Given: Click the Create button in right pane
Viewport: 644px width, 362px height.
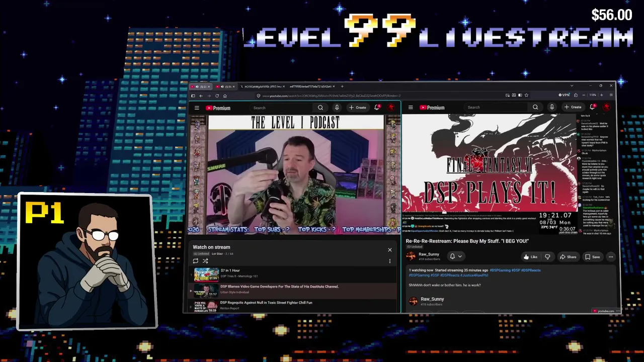Looking at the screenshot, I should point(573,107).
